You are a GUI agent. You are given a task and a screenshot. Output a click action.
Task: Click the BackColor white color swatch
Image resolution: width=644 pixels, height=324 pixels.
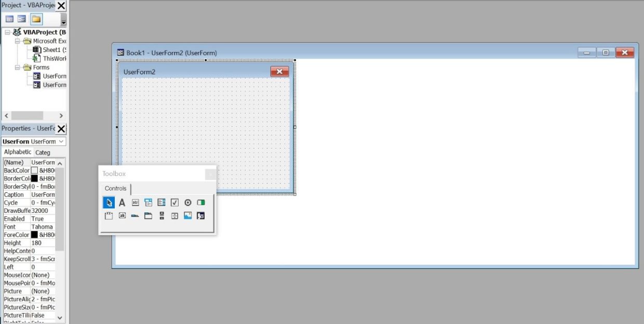tap(34, 170)
